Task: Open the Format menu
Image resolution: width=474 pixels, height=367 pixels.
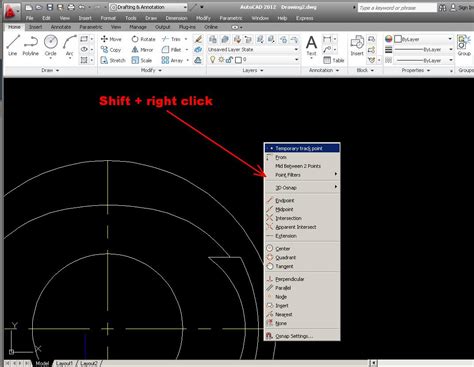Action: click(108, 18)
